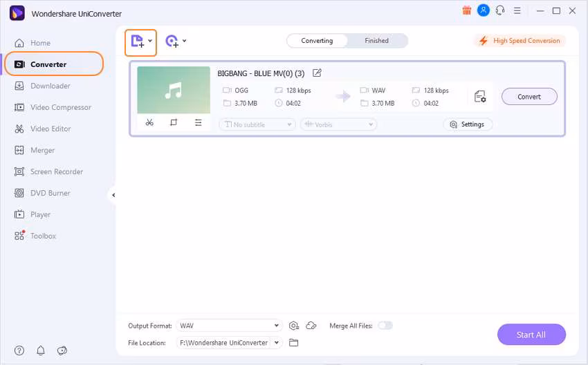The width and height of the screenshot is (588, 365).
Task: Click Convert for the BIGBANG file
Action: coord(529,97)
